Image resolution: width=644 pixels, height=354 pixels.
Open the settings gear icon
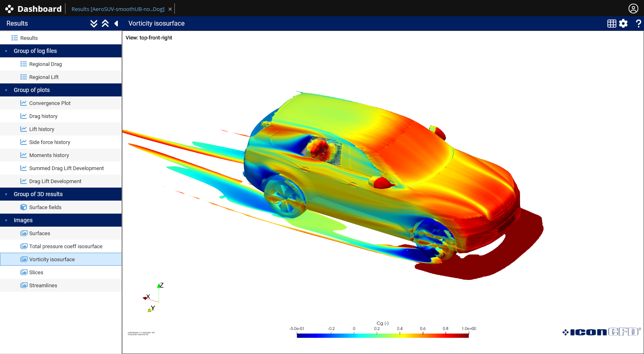point(623,24)
